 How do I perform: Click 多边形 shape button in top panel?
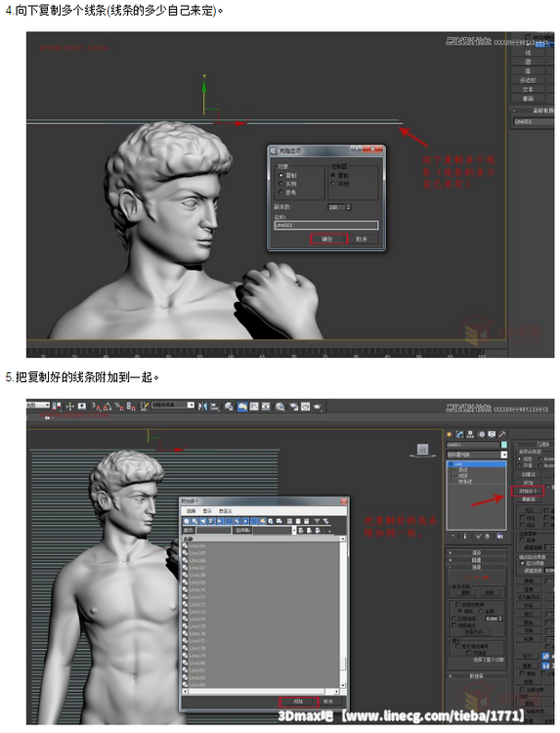point(528,80)
